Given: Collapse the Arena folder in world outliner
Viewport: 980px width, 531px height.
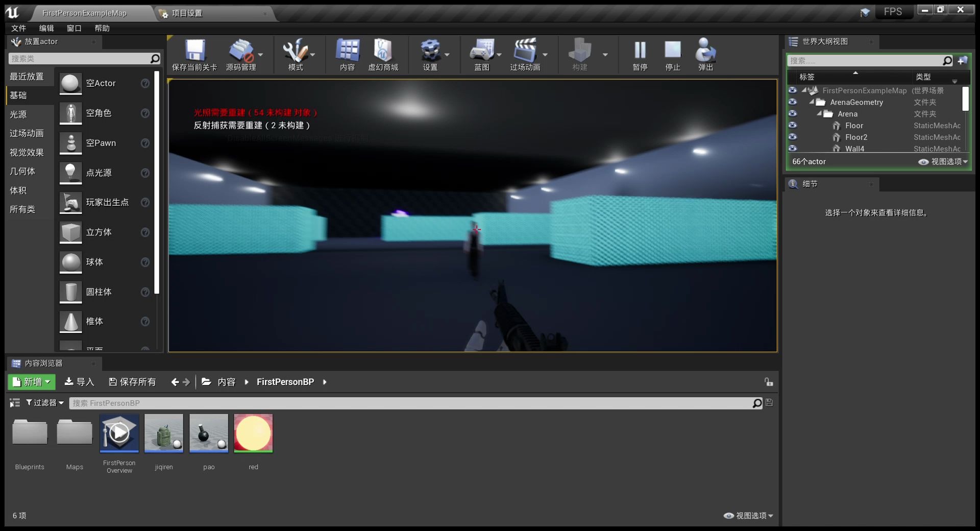Looking at the screenshot, I should 821,114.
